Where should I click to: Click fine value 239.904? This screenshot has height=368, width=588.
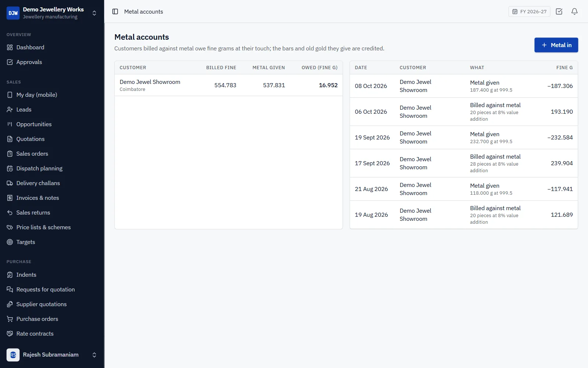tap(562, 163)
